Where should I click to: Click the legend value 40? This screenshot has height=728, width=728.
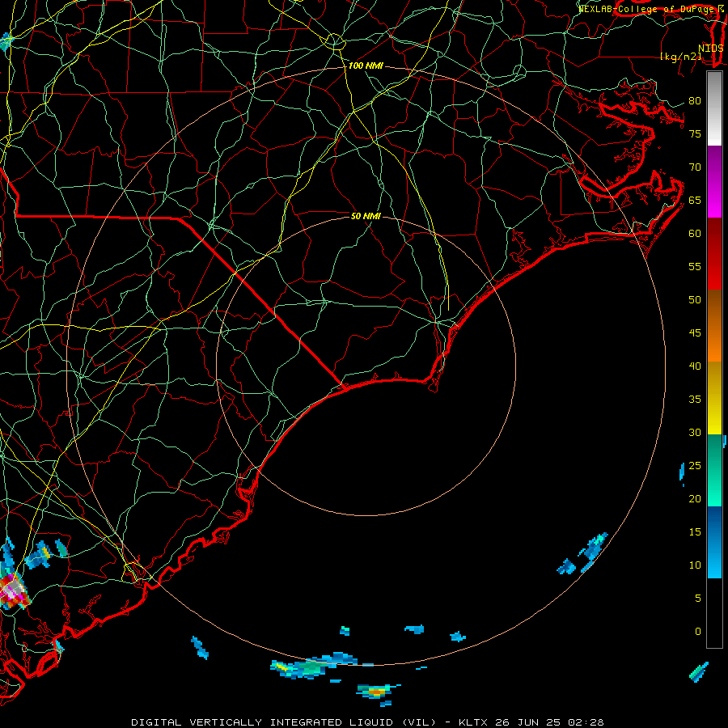695,366
